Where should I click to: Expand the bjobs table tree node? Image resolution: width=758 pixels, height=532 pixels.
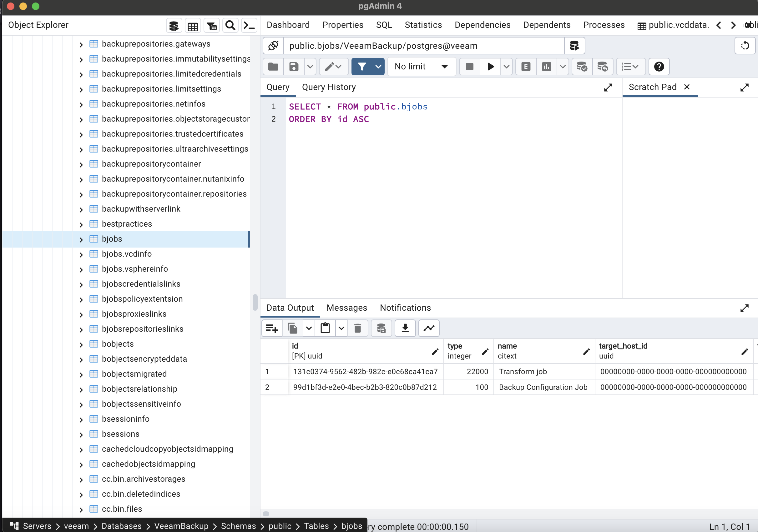(81, 239)
